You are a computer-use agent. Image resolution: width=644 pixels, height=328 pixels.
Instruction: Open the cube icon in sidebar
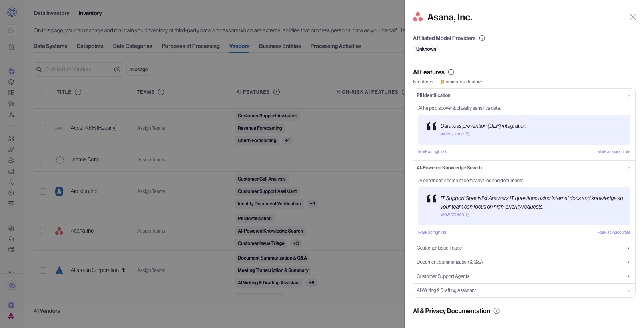tap(11, 82)
